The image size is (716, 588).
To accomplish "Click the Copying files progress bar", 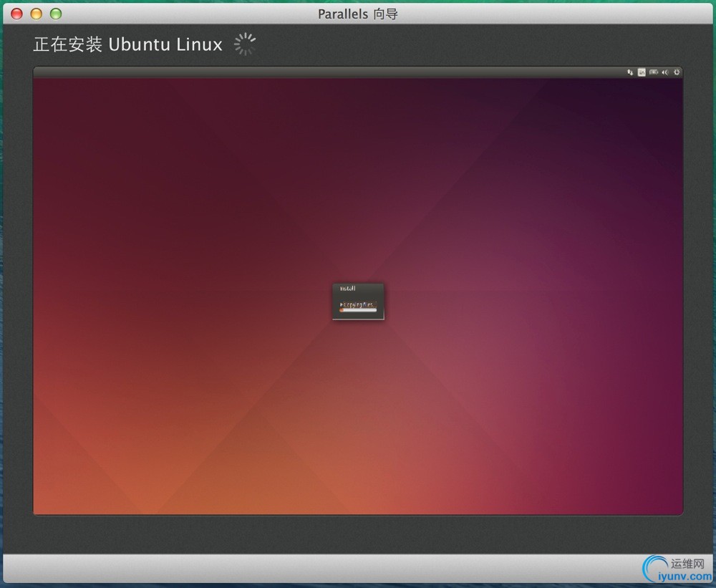I will pos(358,310).
